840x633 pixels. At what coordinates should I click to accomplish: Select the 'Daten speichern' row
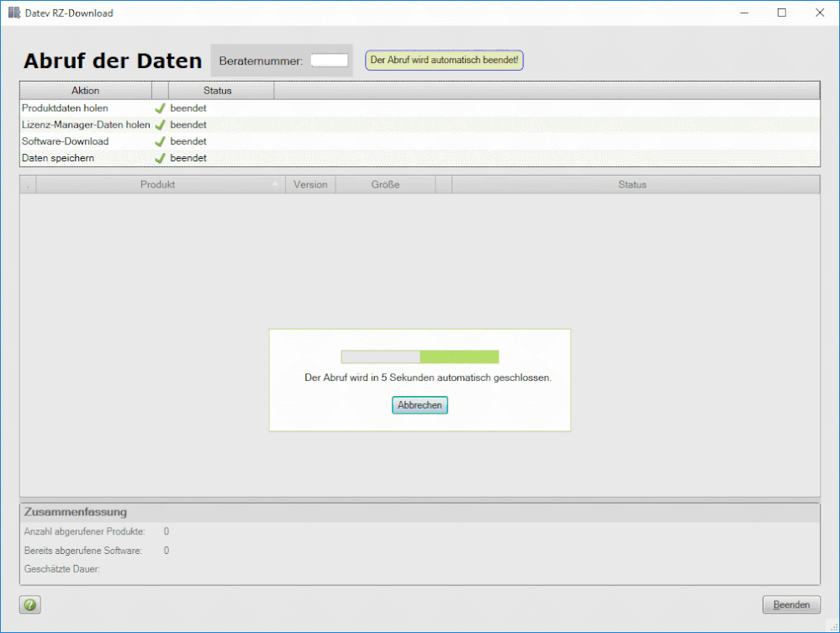[x=420, y=158]
